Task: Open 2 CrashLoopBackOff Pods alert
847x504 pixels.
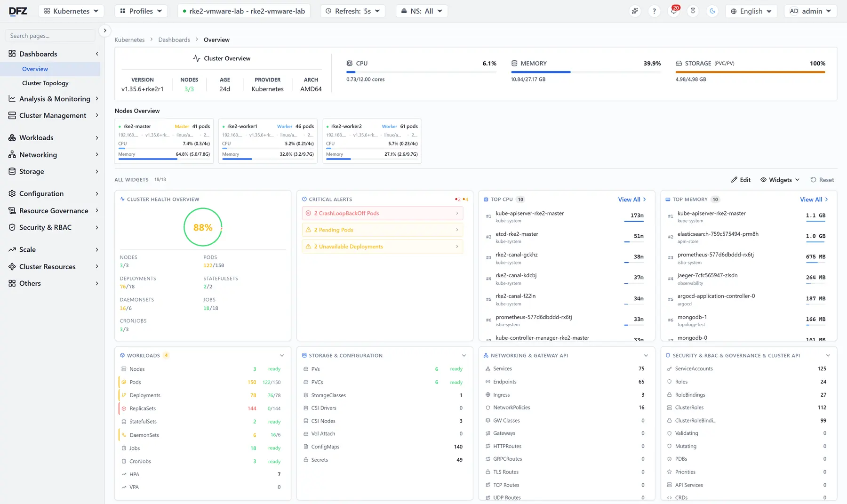Action: tap(383, 213)
